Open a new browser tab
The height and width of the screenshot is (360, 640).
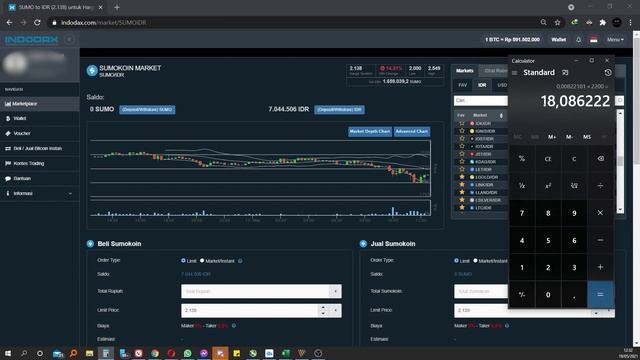(x=117, y=7)
